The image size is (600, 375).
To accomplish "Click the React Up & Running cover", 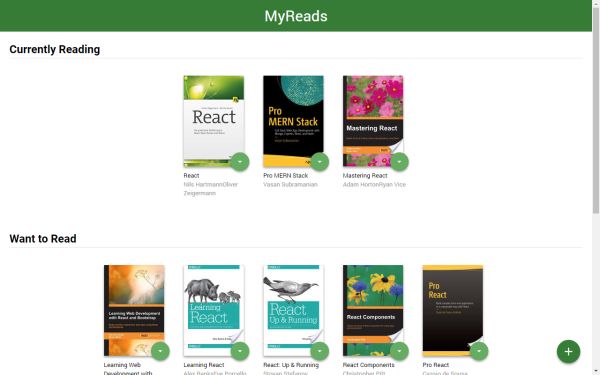I will point(293,310).
